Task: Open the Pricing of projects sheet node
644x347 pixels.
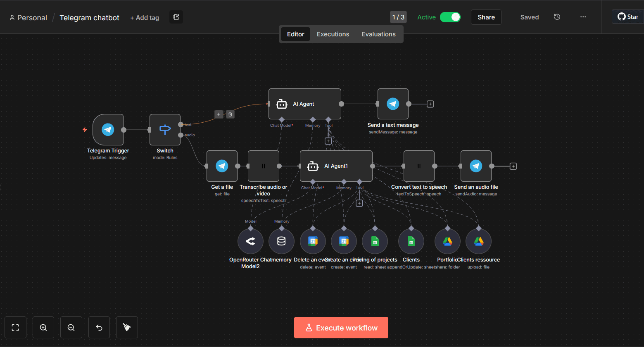Action: 375,241
